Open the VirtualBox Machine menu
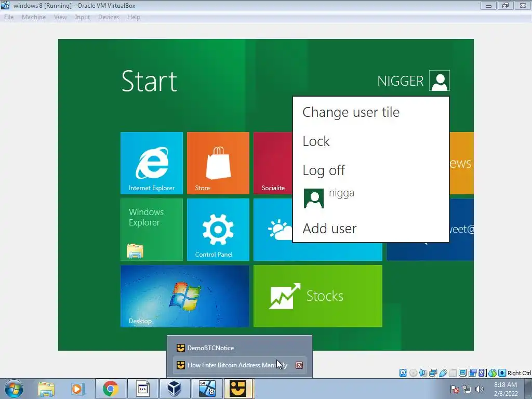 34,17
